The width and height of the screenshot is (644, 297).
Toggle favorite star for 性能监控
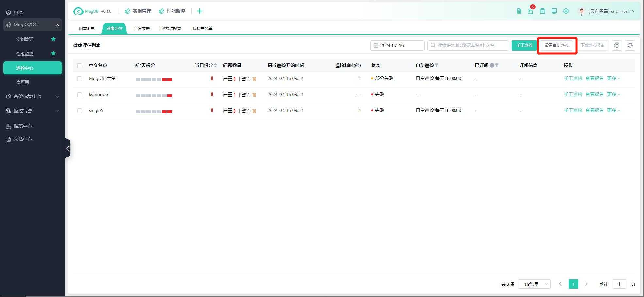(53, 53)
